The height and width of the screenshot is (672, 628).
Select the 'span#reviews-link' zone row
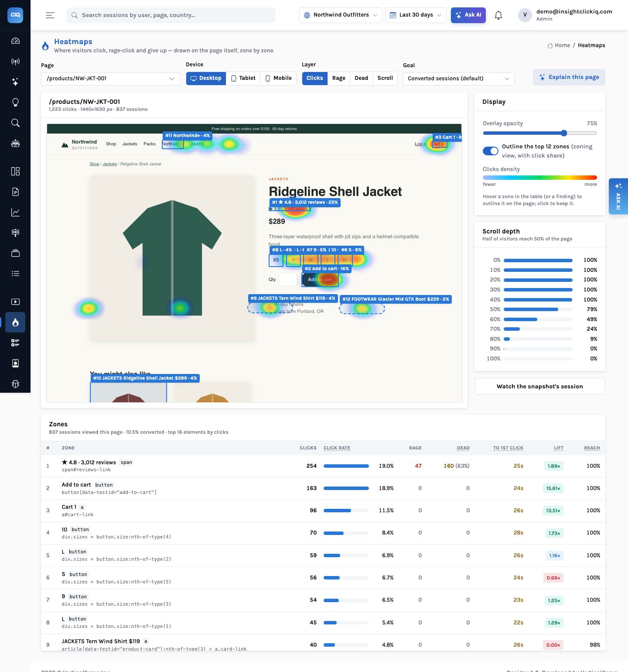tap(323, 466)
